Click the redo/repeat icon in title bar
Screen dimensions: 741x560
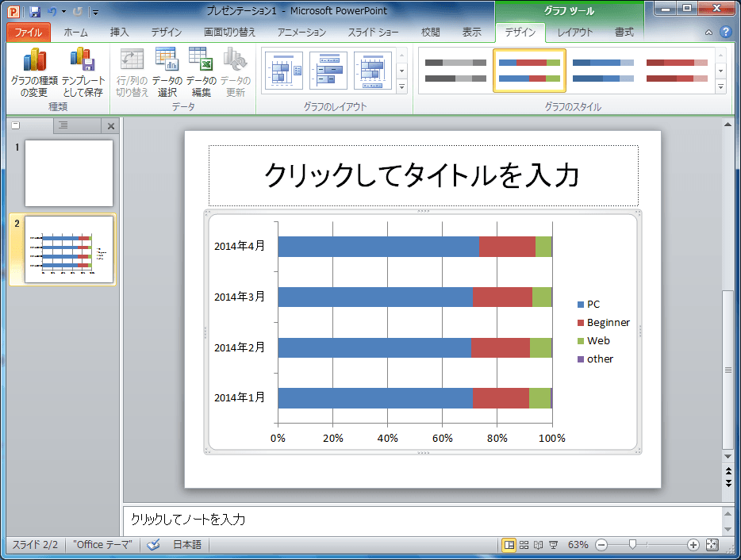coord(77,11)
